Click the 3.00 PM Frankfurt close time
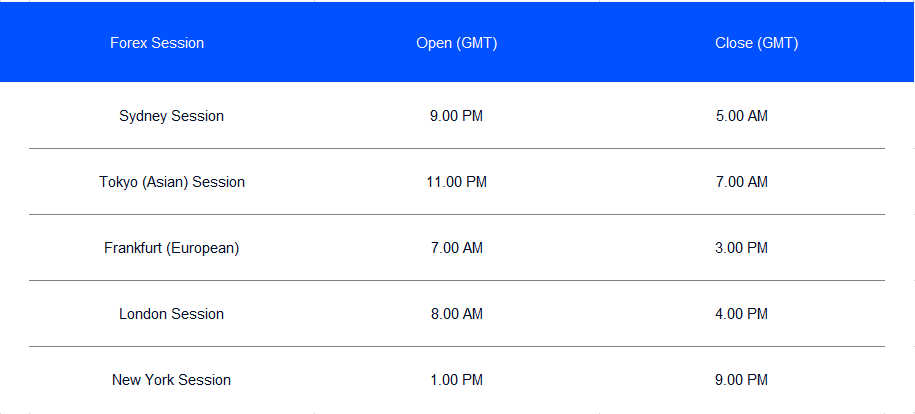Viewport: 915px width, 414px height. [742, 248]
